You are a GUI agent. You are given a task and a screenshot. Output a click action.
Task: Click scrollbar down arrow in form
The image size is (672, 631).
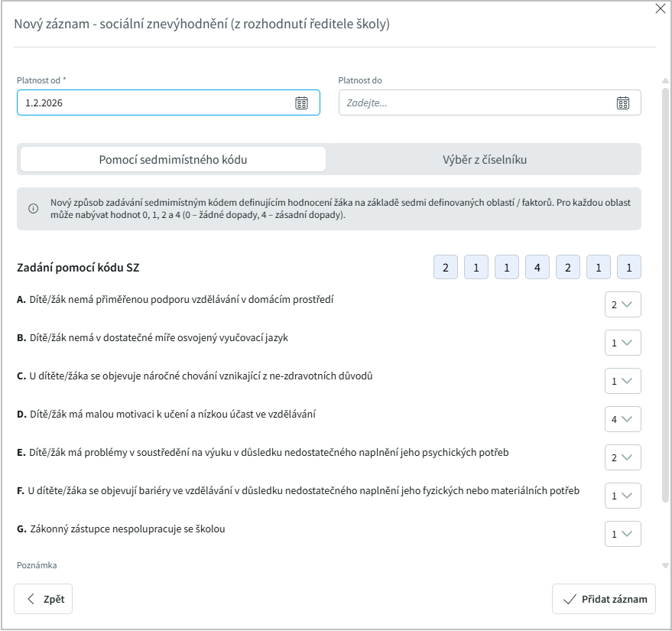click(664, 565)
